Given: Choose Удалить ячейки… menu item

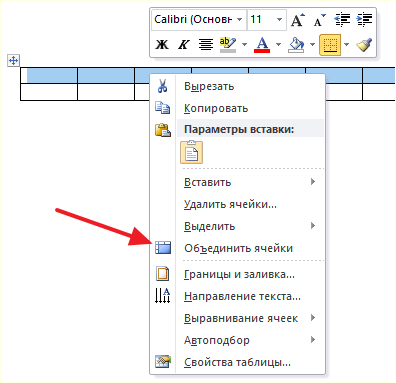Looking at the screenshot, I should (237, 204).
